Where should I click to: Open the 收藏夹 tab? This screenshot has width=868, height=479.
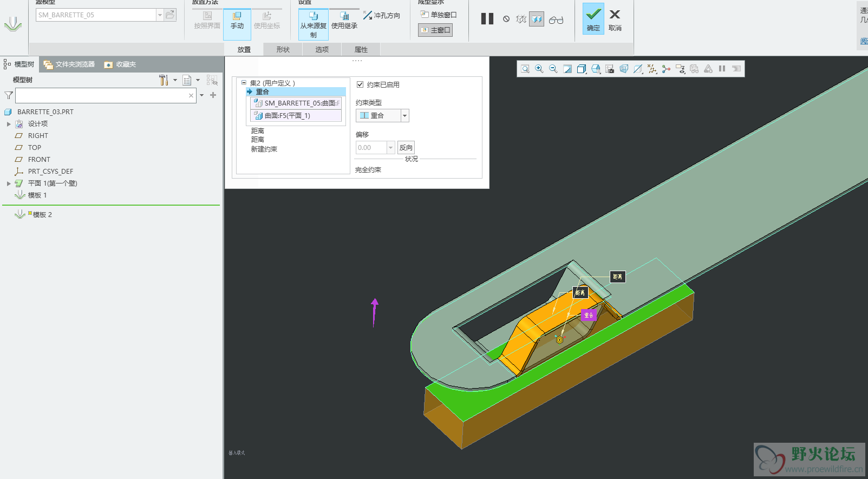click(x=120, y=64)
